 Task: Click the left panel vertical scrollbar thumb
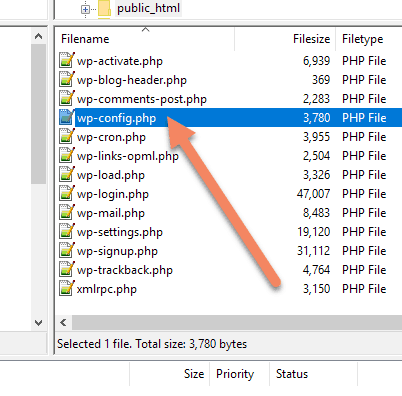coord(38,114)
